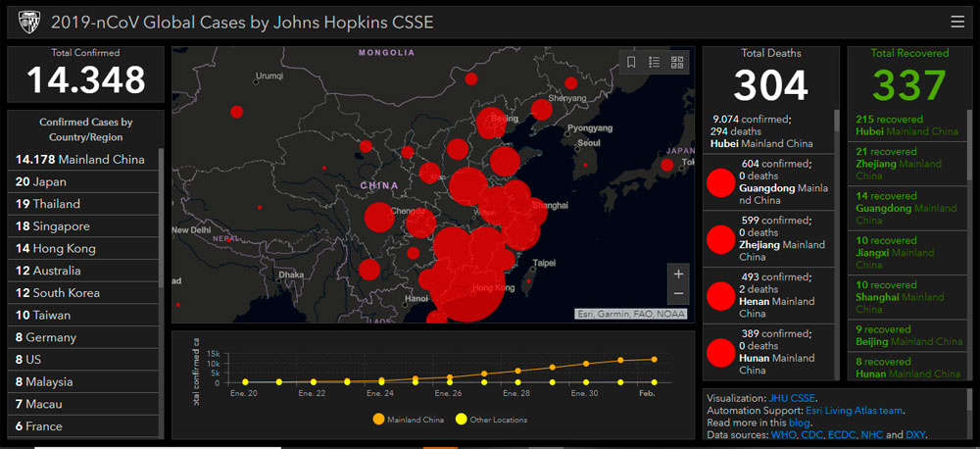Click the small red dot in South Korea

point(585,165)
